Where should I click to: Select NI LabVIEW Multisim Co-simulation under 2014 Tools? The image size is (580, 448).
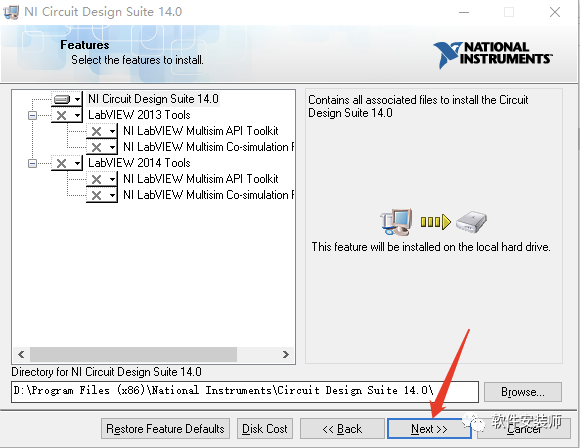(x=208, y=195)
